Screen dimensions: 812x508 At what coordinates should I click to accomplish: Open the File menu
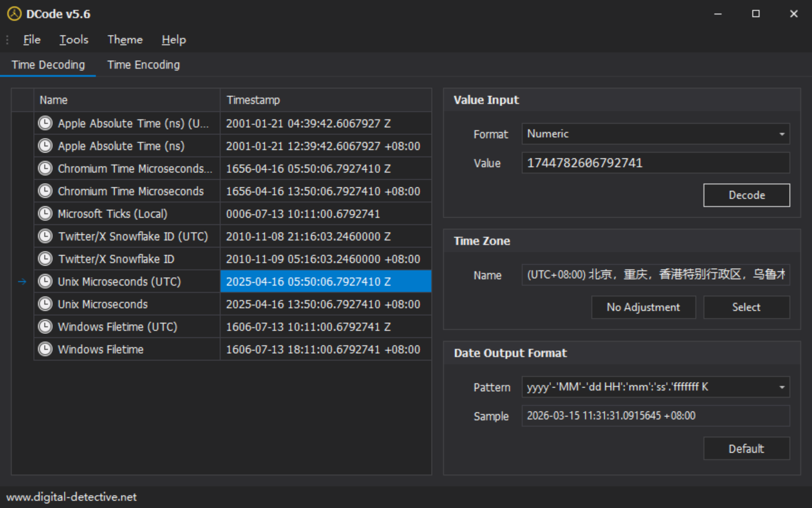tap(32, 40)
